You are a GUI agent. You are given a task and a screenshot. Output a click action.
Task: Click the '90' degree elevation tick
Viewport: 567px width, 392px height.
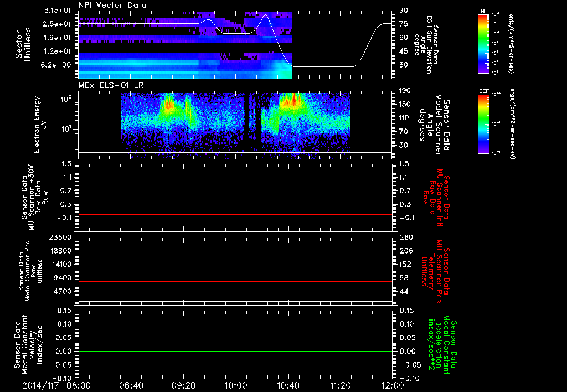(404, 11)
